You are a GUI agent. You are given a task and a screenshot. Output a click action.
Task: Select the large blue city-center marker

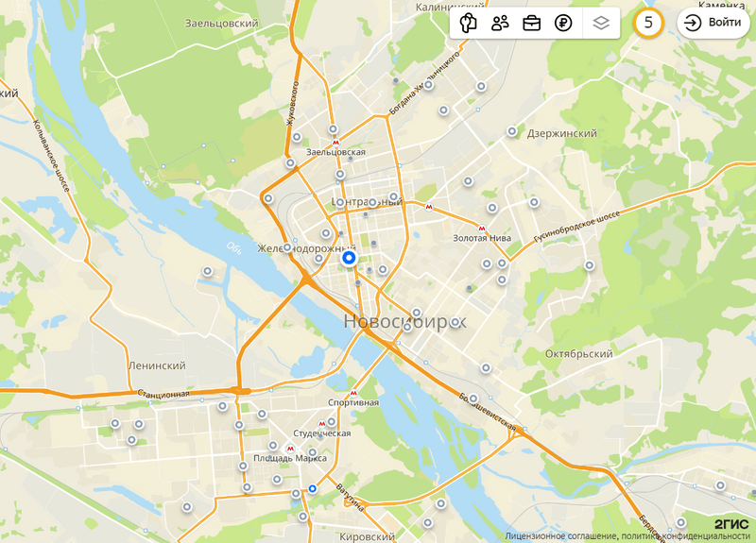348,258
